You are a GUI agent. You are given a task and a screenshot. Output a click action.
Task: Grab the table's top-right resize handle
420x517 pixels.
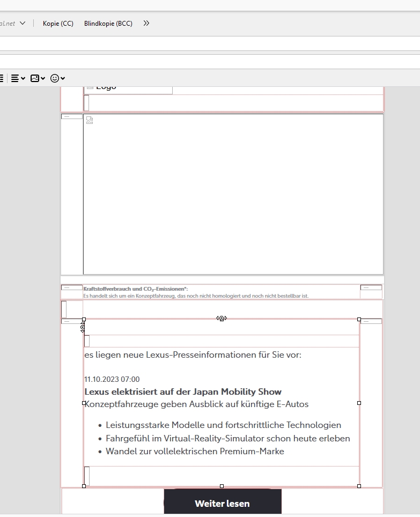click(359, 320)
